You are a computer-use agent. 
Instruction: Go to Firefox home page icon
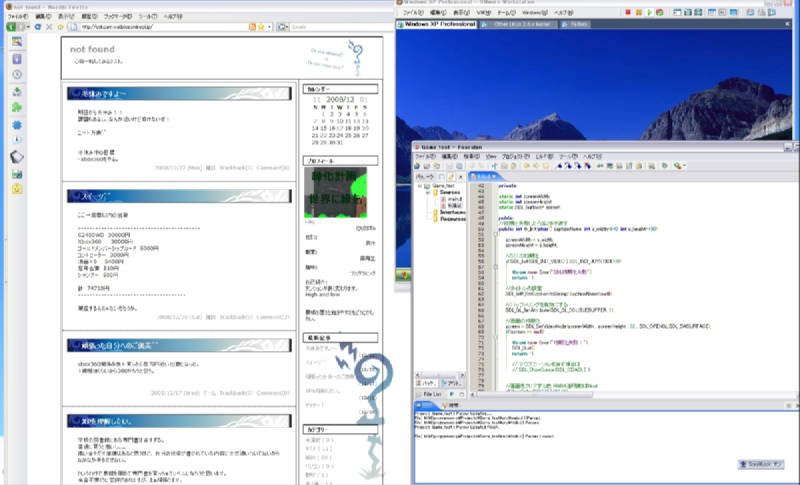tap(60, 27)
